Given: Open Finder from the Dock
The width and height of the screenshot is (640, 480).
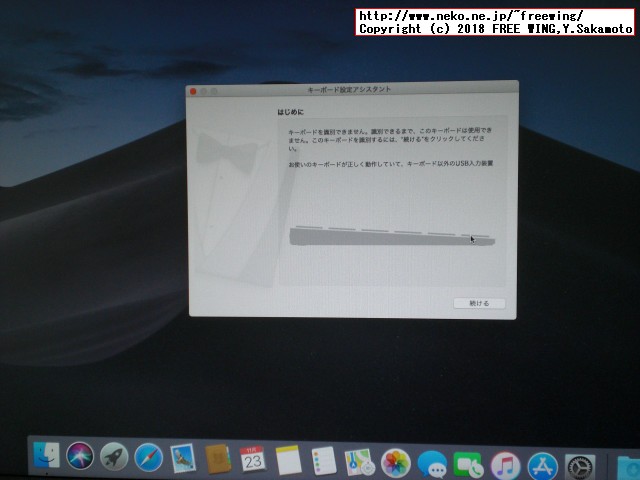Looking at the screenshot, I should [46, 455].
